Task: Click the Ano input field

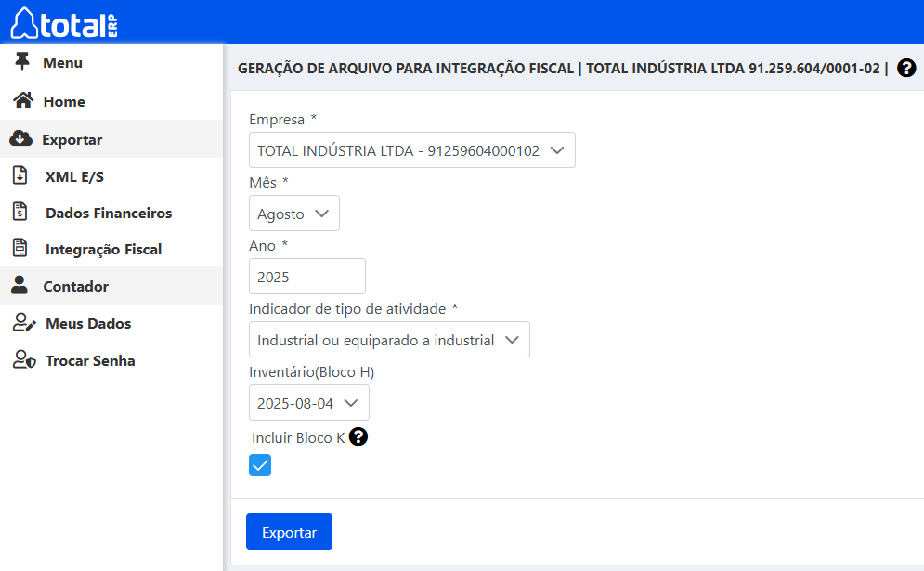Action: point(307,277)
